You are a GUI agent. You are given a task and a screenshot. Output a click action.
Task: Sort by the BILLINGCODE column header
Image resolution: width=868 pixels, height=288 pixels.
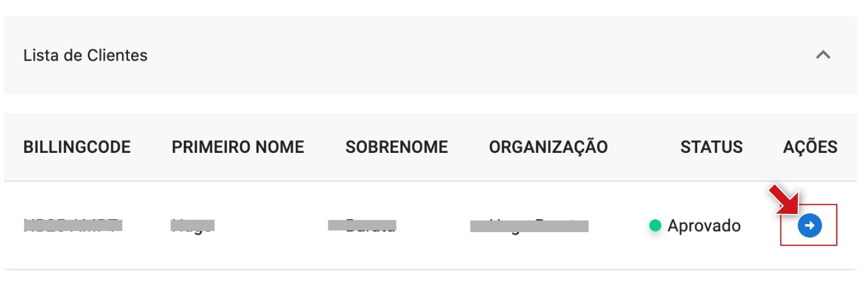click(x=77, y=147)
